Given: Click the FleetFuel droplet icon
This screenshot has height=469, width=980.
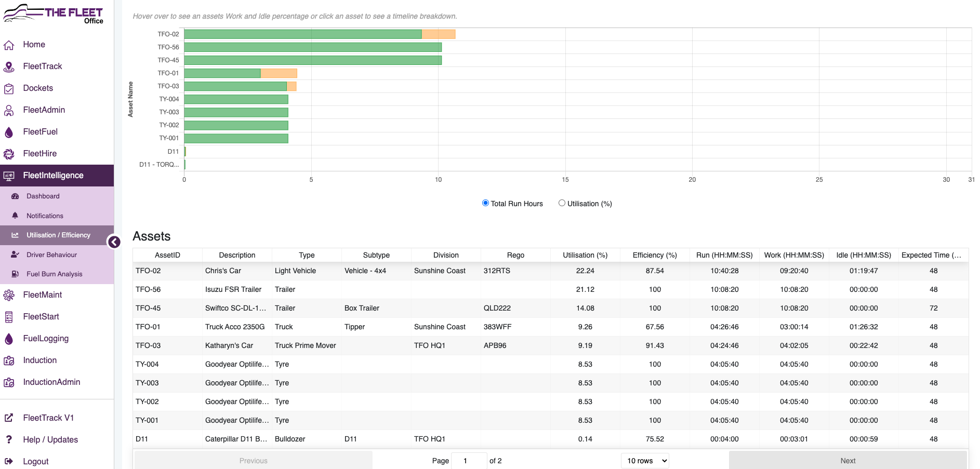Looking at the screenshot, I should pos(9,132).
